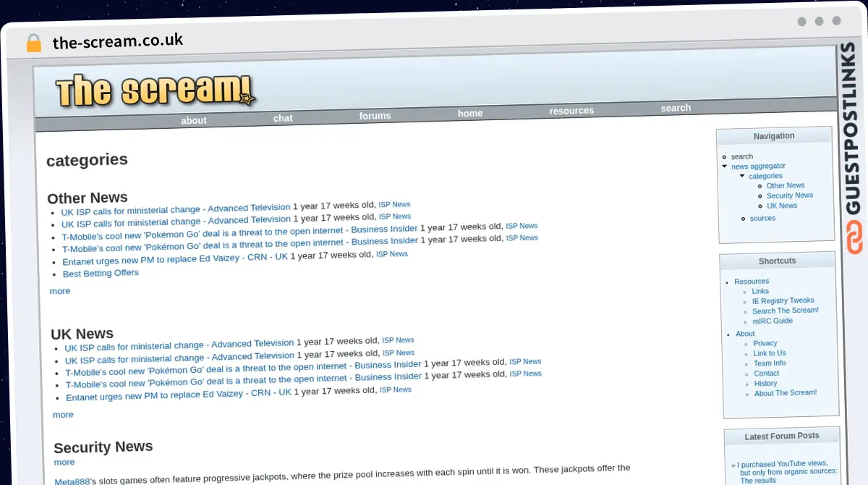Image resolution: width=868 pixels, height=485 pixels.
Task: Open first Other News T-Mobile Pokémon Go article
Action: click(x=239, y=232)
